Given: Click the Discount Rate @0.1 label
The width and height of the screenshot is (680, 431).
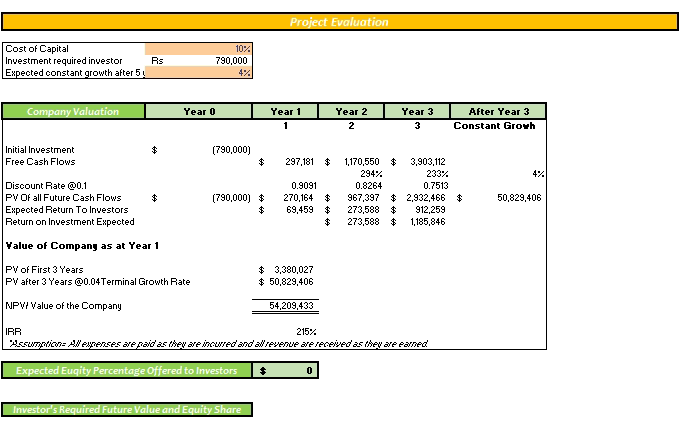Looking at the screenshot, I should point(46,186).
